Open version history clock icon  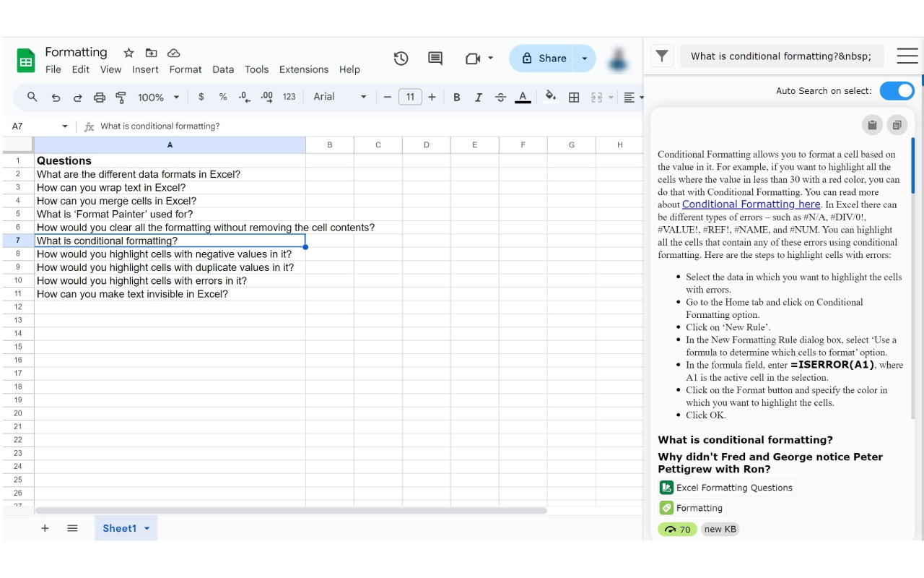pos(401,59)
